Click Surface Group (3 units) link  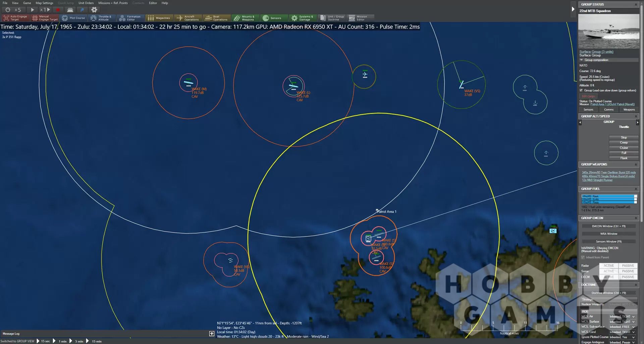pyautogui.click(x=596, y=52)
